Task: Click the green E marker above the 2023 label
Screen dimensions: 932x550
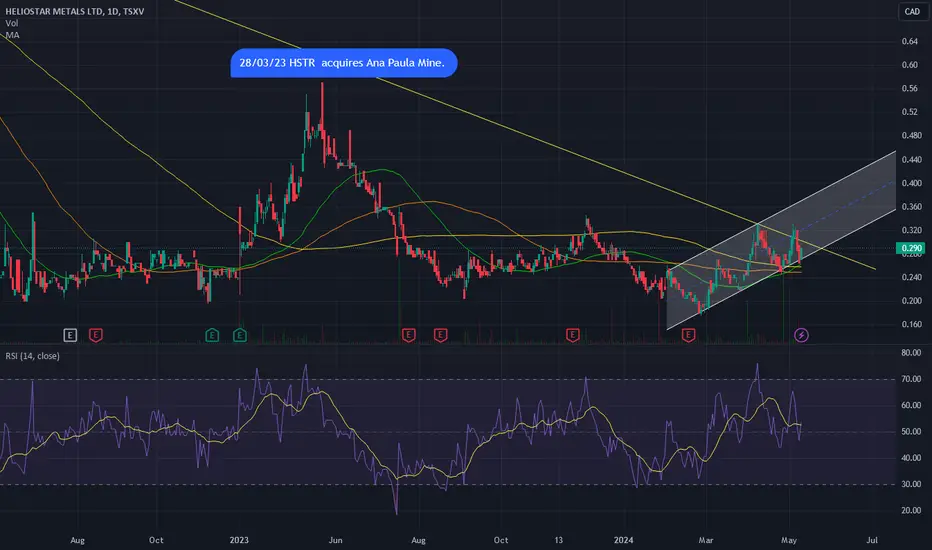Action: pos(240,335)
